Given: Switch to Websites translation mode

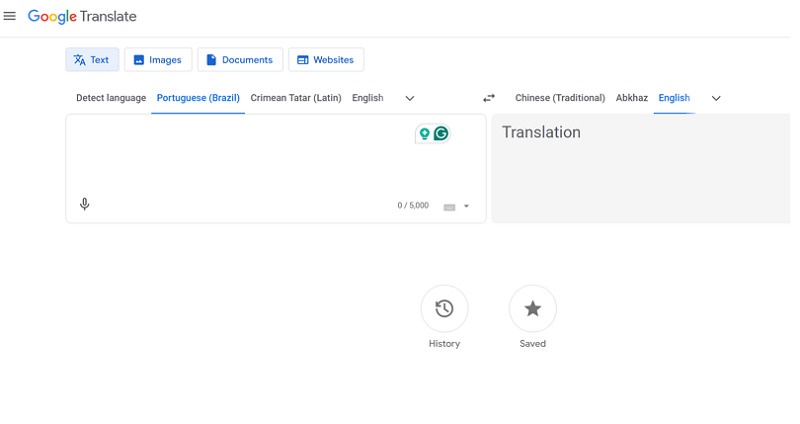Looking at the screenshot, I should point(326,60).
